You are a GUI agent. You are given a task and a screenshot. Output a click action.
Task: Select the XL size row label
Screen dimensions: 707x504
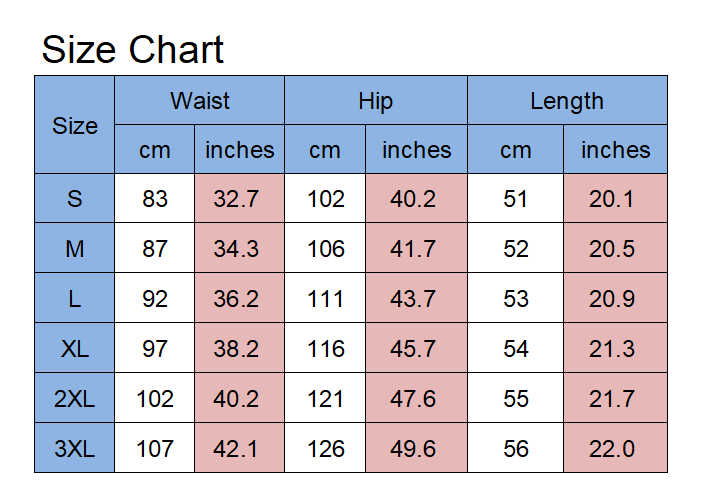75,349
